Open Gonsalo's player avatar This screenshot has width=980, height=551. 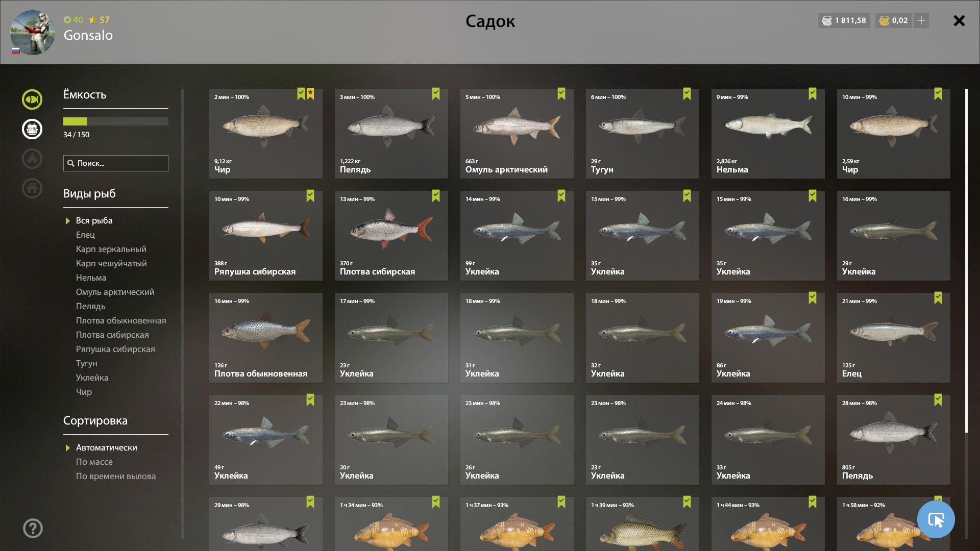point(33,32)
